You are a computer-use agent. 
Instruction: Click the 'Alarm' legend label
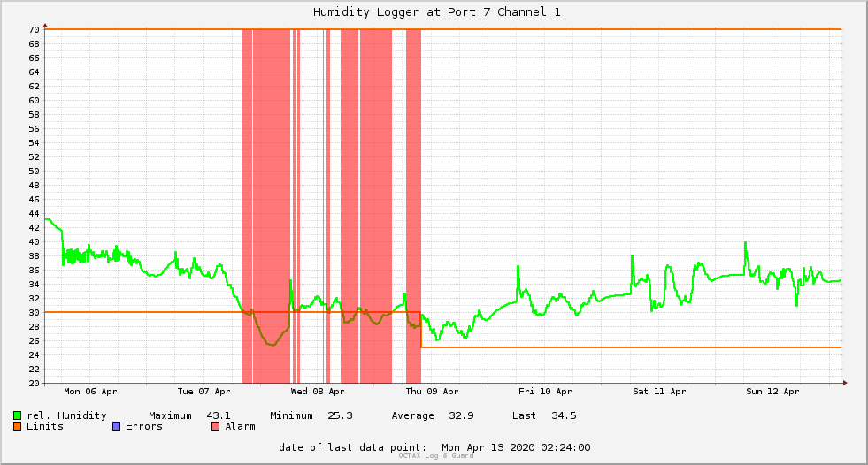pyautogui.click(x=241, y=426)
